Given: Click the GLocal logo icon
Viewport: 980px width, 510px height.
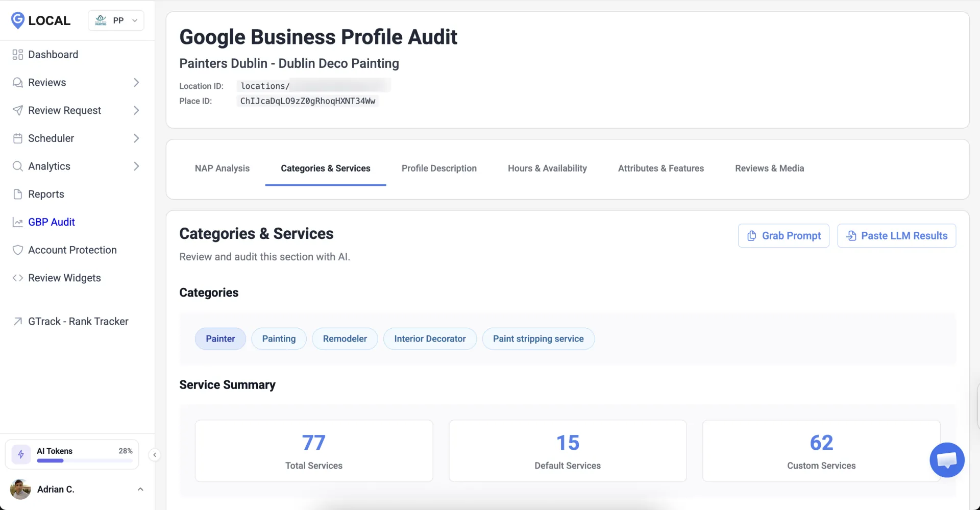Looking at the screenshot, I should [17, 20].
